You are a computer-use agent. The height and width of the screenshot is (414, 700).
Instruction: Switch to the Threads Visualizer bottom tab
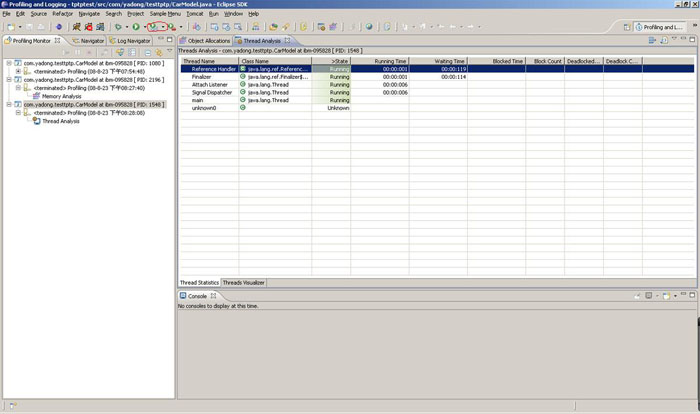[244, 283]
